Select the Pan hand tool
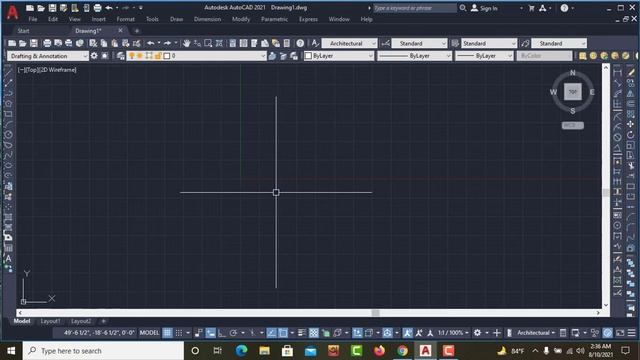This screenshot has width=640, height=360. tap(187, 43)
